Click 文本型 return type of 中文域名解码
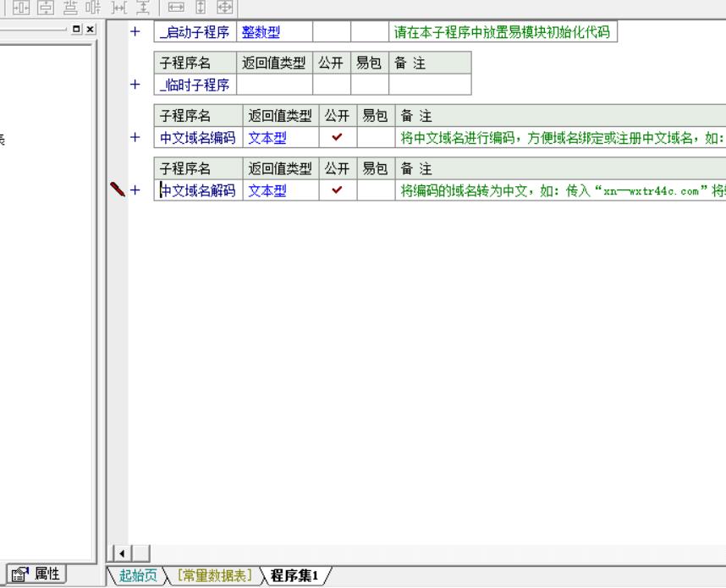The width and height of the screenshot is (726, 588). pyautogui.click(x=281, y=190)
